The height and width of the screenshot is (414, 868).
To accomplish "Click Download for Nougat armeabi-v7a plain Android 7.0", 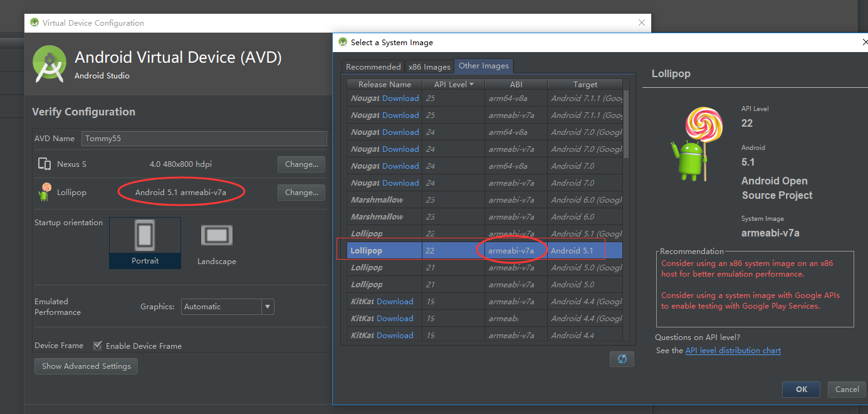I will tap(400, 183).
